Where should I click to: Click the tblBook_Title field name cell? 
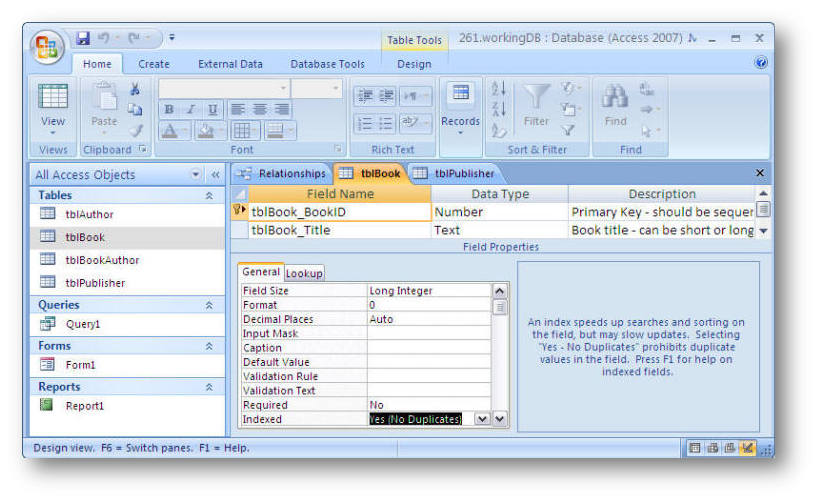[x=330, y=230]
